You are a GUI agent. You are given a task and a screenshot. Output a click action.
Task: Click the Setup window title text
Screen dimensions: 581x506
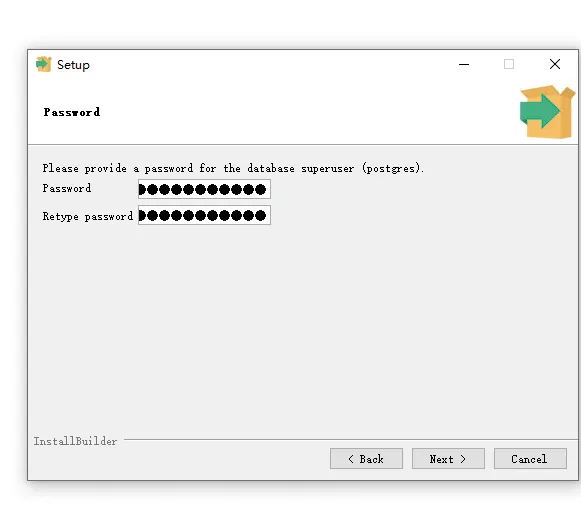click(73, 65)
